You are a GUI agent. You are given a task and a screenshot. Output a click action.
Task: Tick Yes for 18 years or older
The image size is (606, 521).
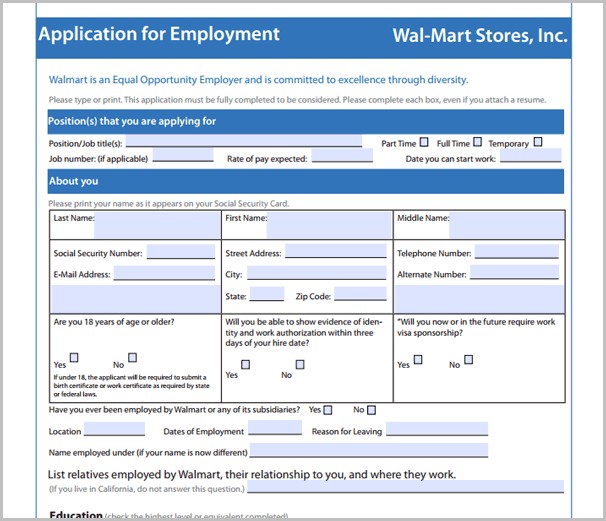[74, 357]
